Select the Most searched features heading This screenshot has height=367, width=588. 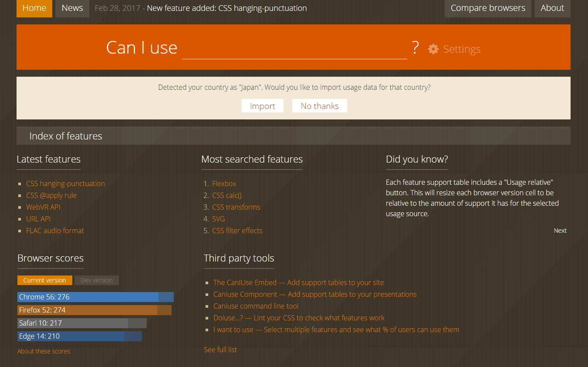click(x=252, y=159)
